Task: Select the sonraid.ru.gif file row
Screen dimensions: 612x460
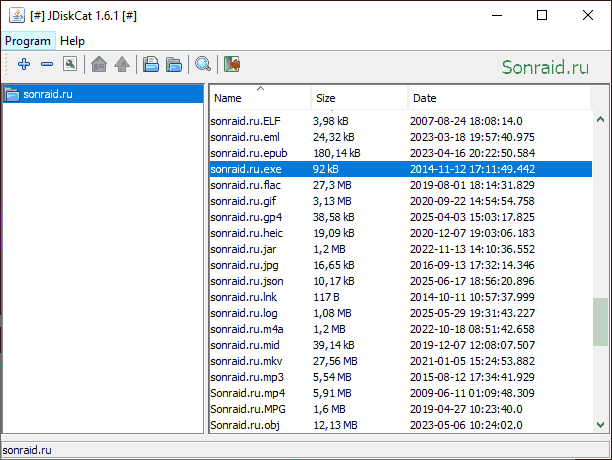Action: 401,201
